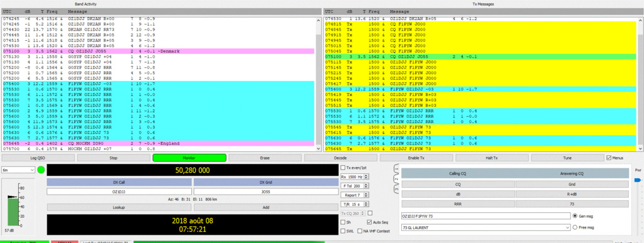Click the Log QSO button
Viewport: 644px width, 243px height.
tap(38, 158)
